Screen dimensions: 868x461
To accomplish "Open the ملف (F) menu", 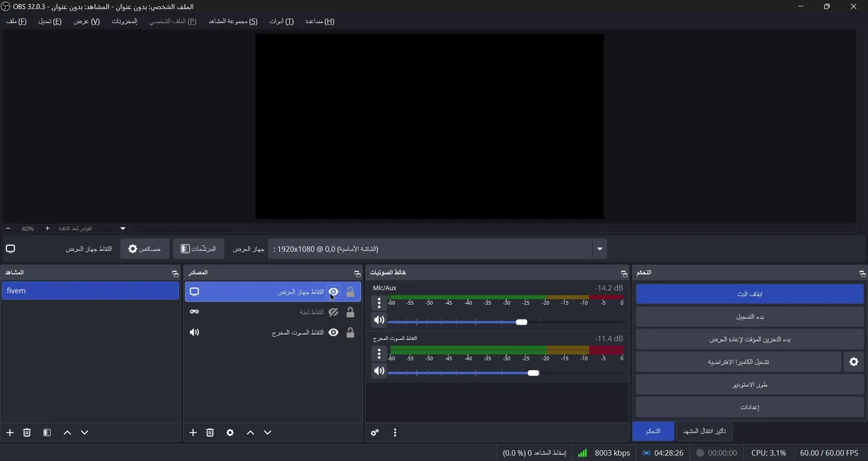I will click(17, 21).
